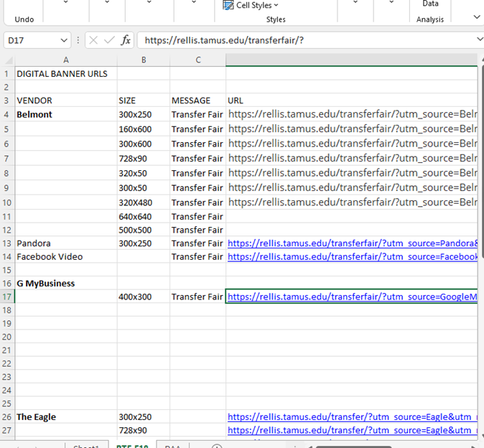
Task: Select column A header
Action: tap(66, 60)
